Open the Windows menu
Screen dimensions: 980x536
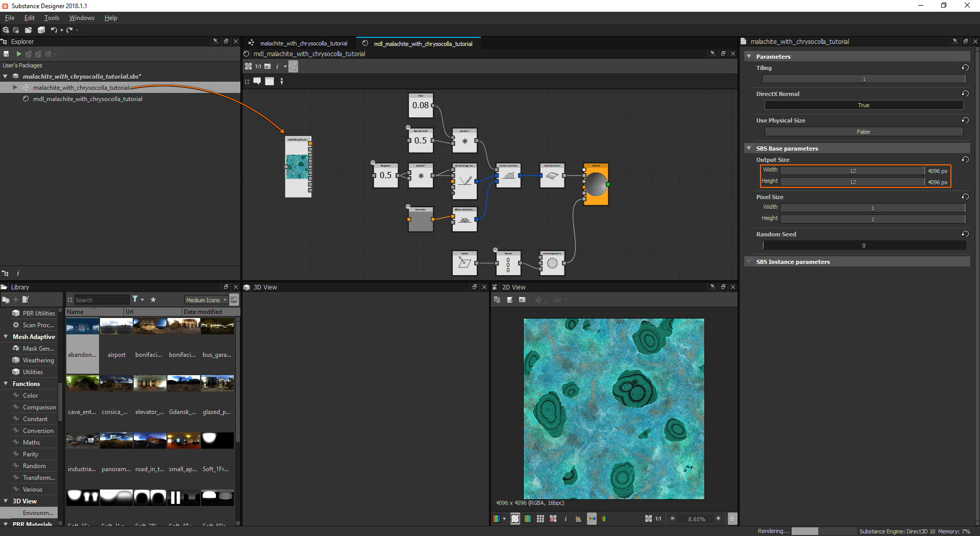[x=82, y=18]
